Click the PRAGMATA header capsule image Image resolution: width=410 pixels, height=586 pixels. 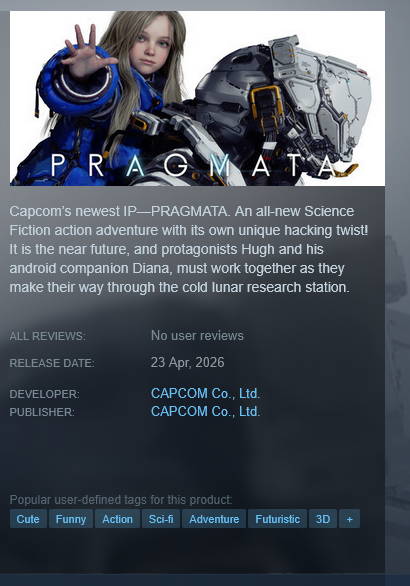197,98
